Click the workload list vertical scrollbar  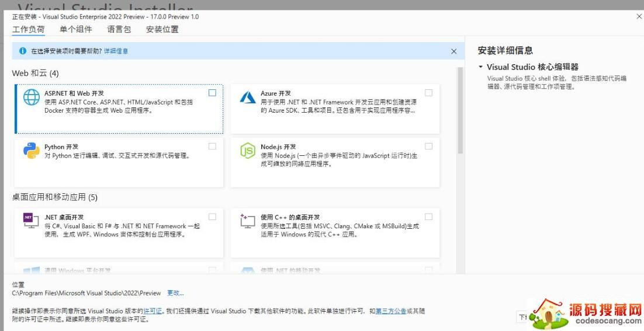pyautogui.click(x=461, y=111)
